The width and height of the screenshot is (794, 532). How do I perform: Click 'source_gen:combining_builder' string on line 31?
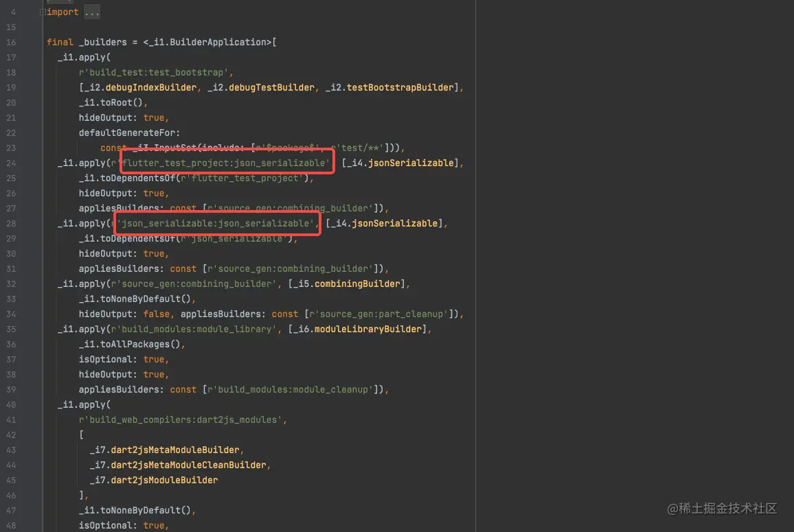pyautogui.click(x=290, y=269)
